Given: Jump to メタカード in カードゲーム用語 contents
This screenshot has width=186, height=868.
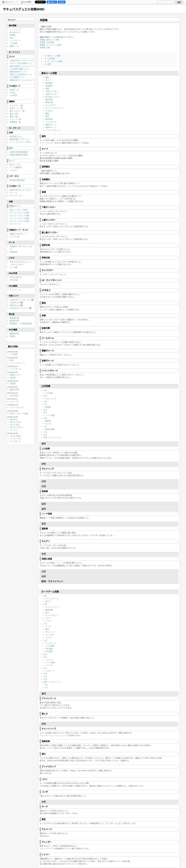Looking at the screenshot, I should tap(50, 671).
